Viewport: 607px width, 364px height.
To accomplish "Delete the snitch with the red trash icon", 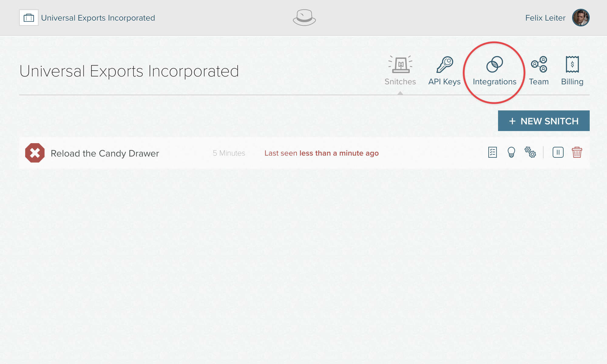I will [x=577, y=153].
